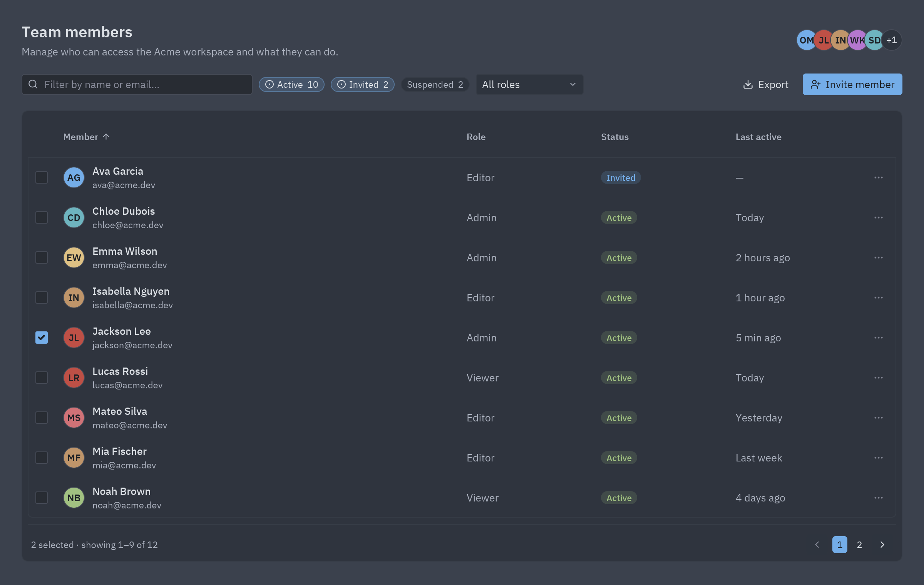The width and height of the screenshot is (924, 585).
Task: Toggle the Suspended 2 filter chip
Action: pyautogui.click(x=435, y=84)
